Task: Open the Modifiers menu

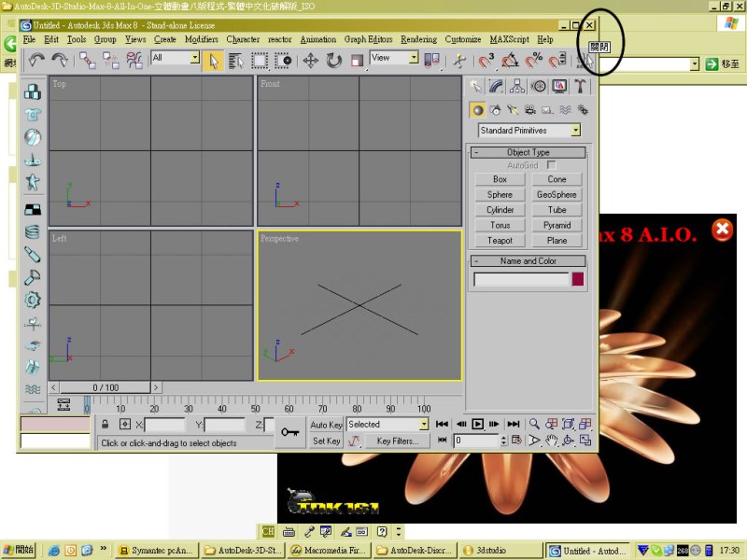Action: coord(201,39)
